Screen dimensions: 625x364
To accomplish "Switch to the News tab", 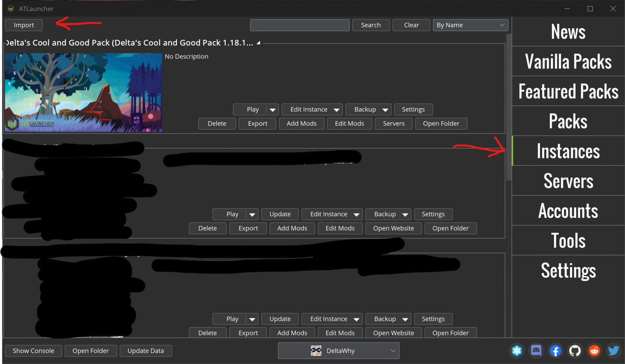I will pos(568,32).
